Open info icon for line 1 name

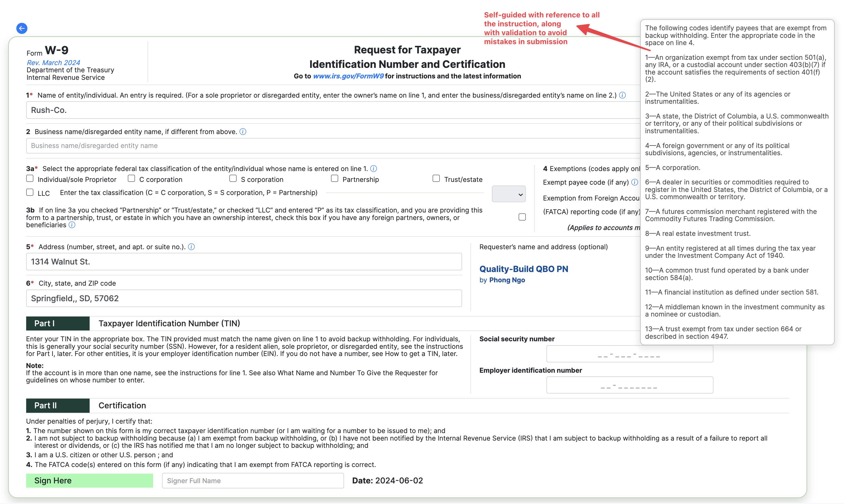pyautogui.click(x=622, y=95)
